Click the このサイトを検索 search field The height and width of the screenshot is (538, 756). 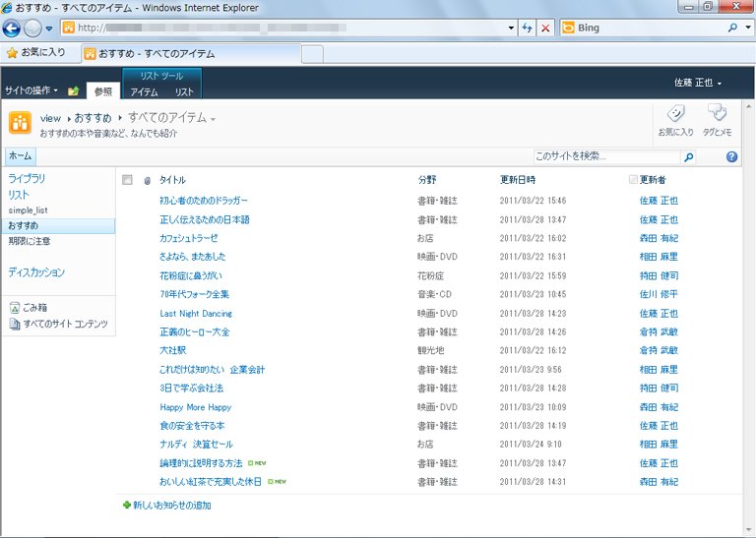(606, 156)
